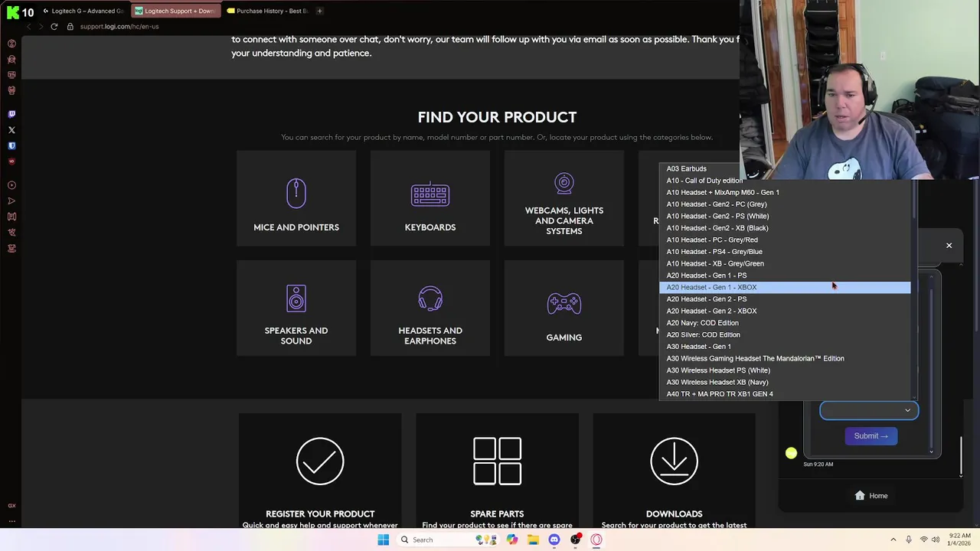
Task: Switch to Purchase History - Best Buy tab
Action: pos(267,11)
